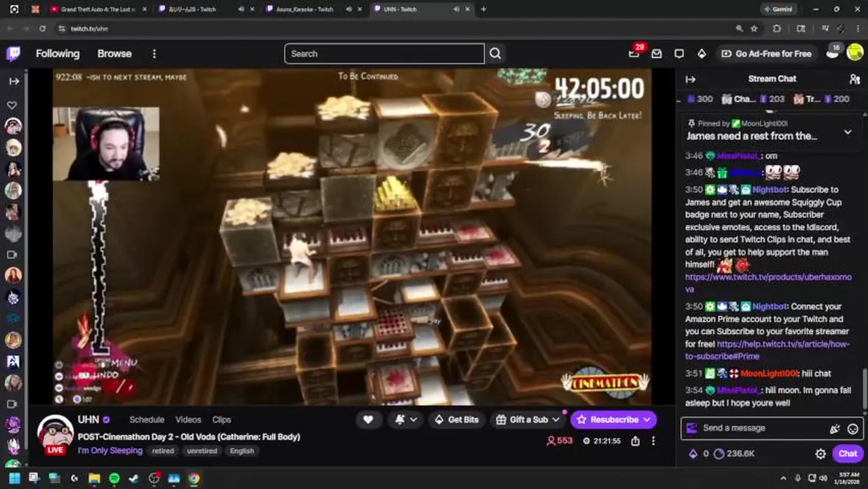Image resolution: width=868 pixels, height=489 pixels.
Task: Open the chat community users list icon
Action: (854, 79)
